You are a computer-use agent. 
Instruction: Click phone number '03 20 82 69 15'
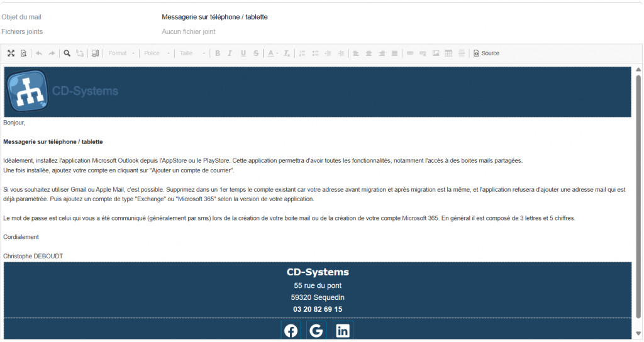(x=318, y=309)
